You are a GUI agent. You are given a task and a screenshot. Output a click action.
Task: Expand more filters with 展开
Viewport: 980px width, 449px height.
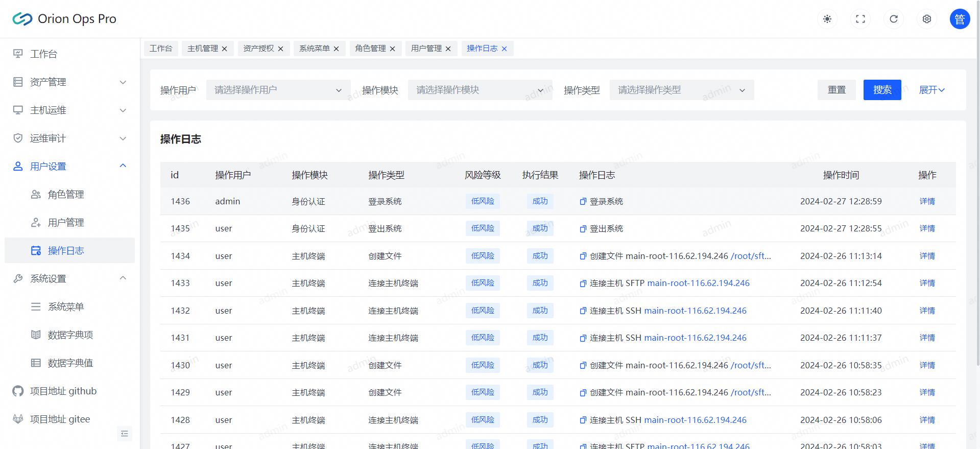tap(931, 90)
